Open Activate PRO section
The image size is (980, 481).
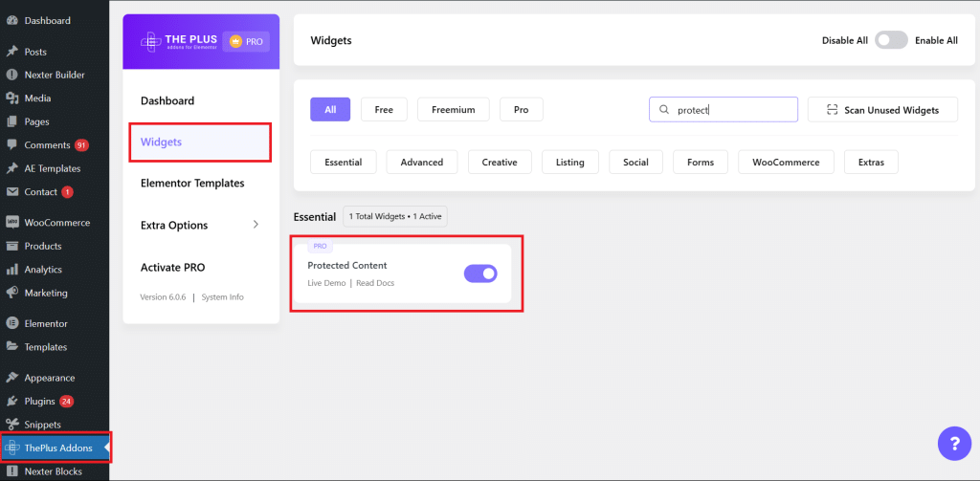point(172,268)
